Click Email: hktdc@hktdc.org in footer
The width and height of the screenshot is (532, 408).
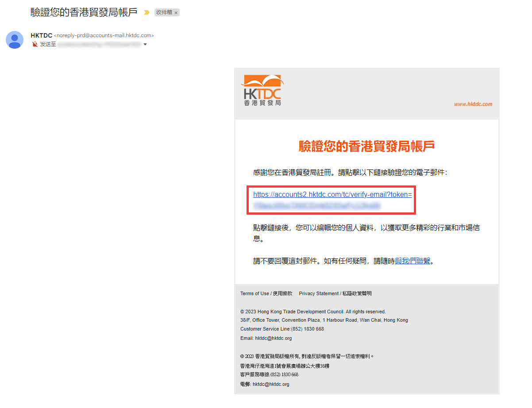click(x=266, y=338)
